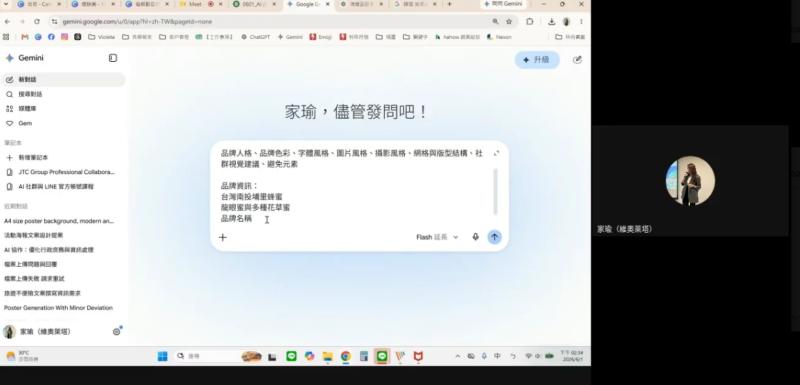This screenshot has width=800, height=385.
Task: Bookmark this page with star icon
Action: pos(509,21)
